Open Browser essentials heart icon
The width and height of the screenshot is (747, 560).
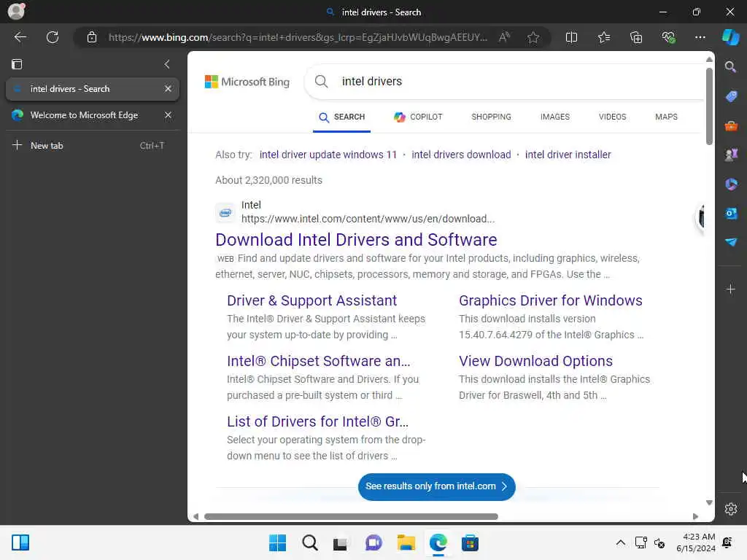coord(668,37)
